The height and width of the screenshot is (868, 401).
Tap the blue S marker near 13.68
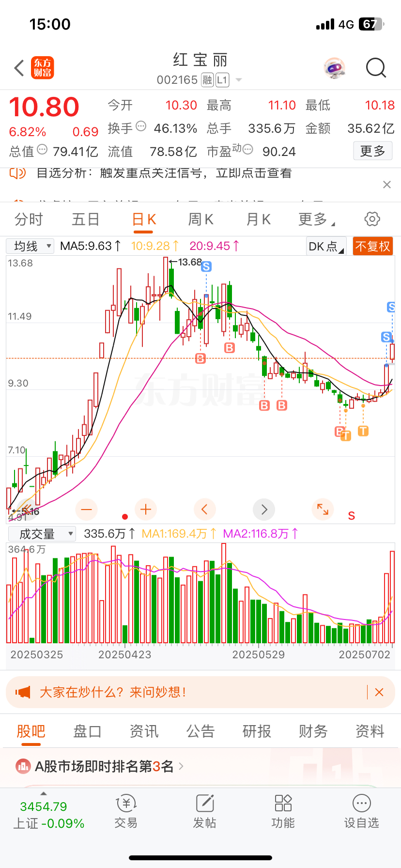click(206, 266)
